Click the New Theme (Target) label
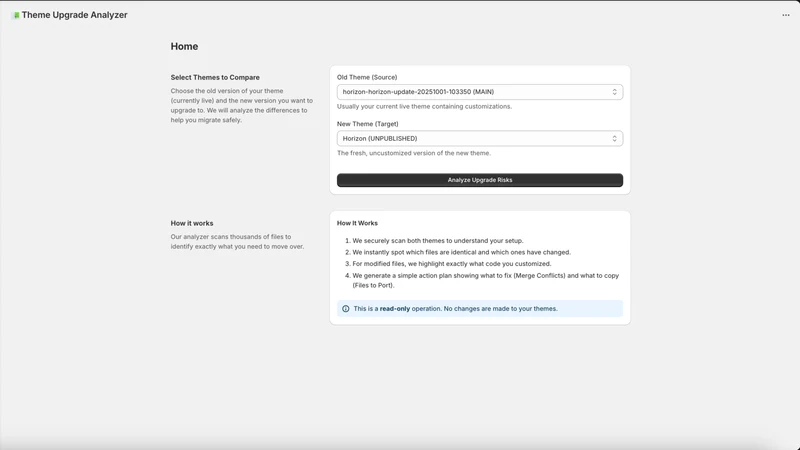The height and width of the screenshot is (450, 800). [x=367, y=124]
